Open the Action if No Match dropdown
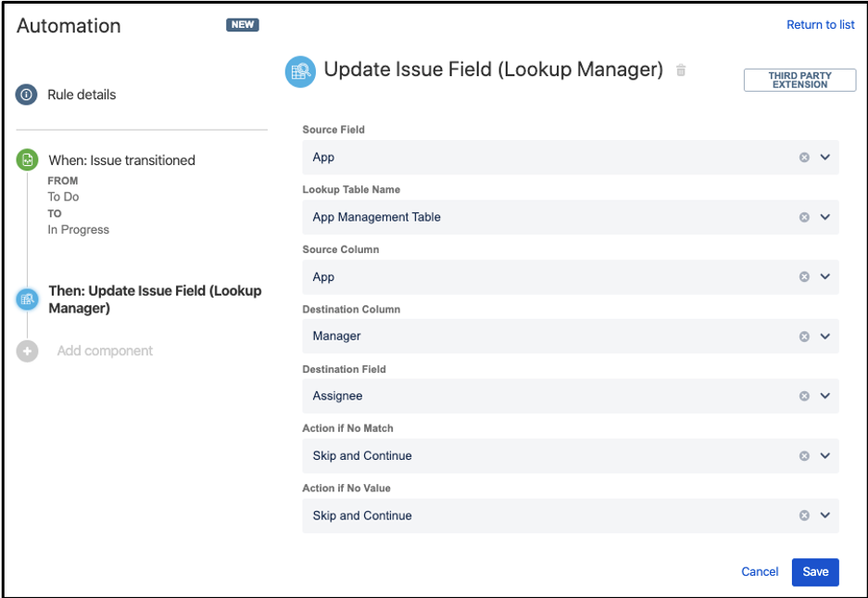 click(824, 455)
